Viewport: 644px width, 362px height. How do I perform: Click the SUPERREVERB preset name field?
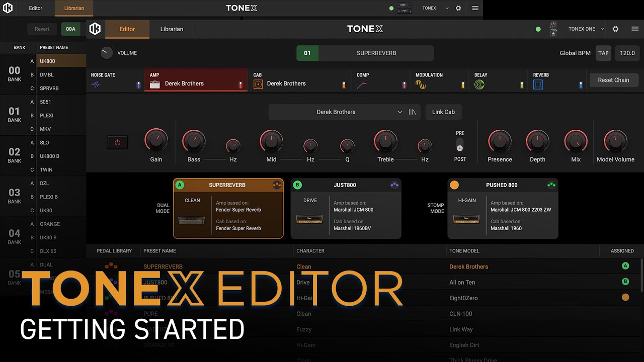point(376,53)
